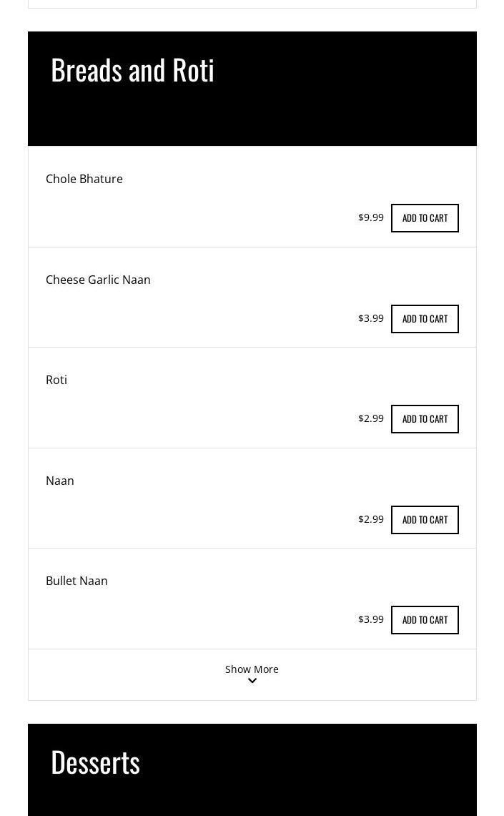This screenshot has height=816, width=504.
Task: Open the Naan item name
Action: pos(60,481)
